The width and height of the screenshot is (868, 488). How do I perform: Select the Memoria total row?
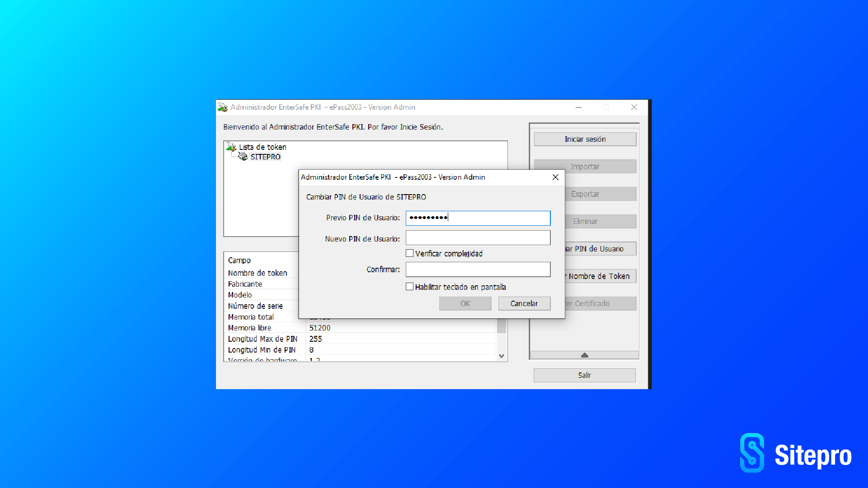[262, 317]
